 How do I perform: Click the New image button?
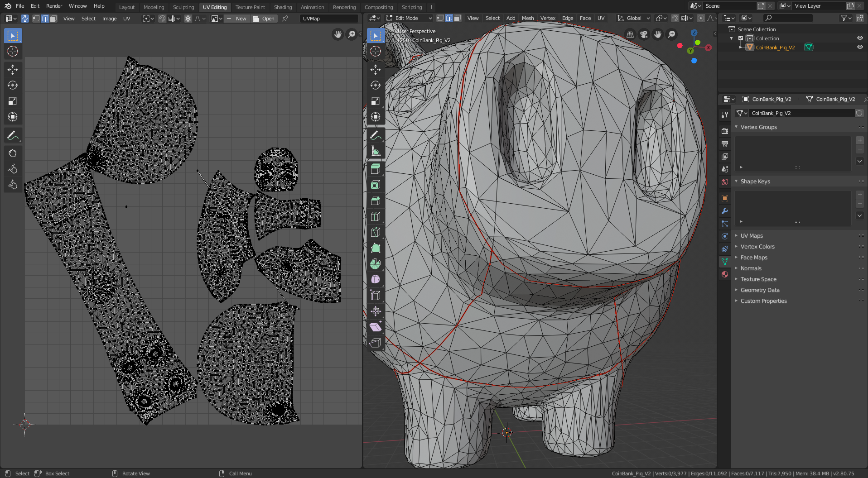coord(236,19)
